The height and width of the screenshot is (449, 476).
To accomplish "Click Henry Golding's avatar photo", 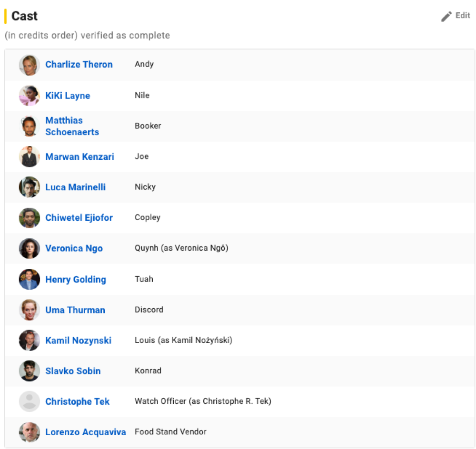I will pos(30,279).
